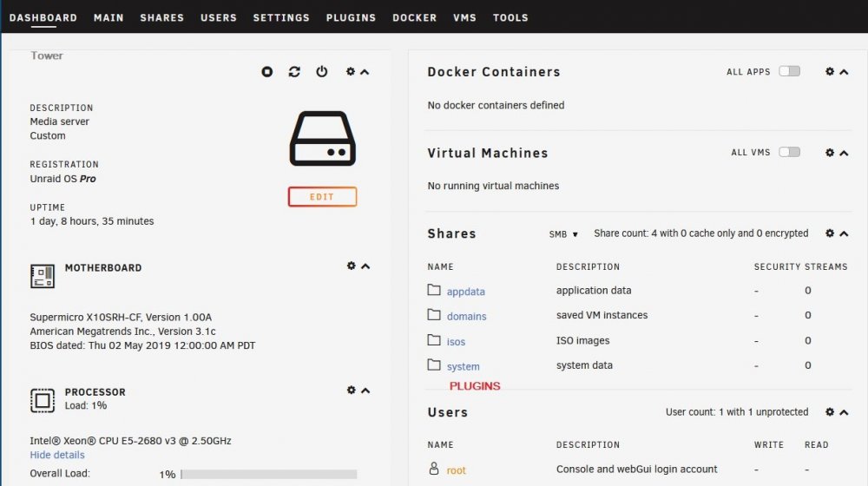Screen dimensions: 868x486
Task: Open Virtual Machines settings gear
Action: tap(830, 152)
